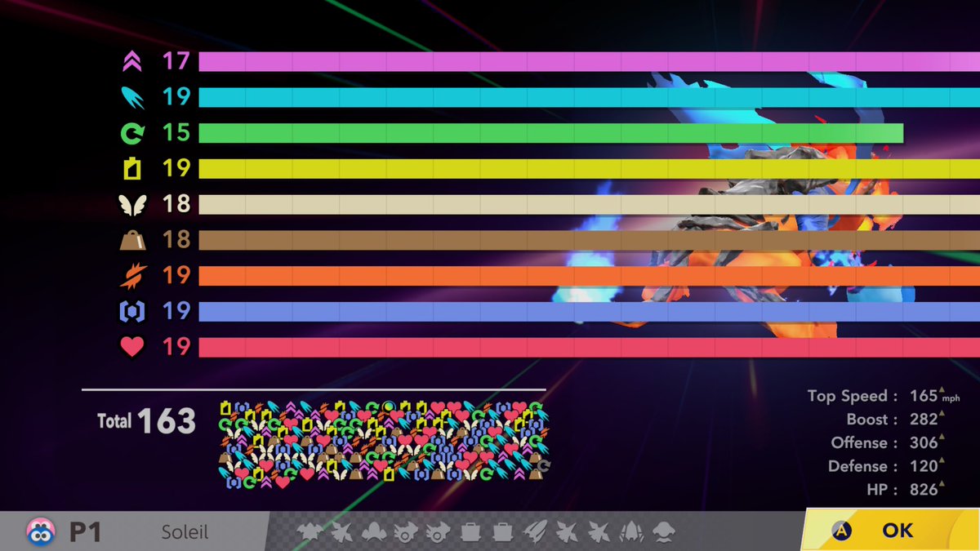Click the orange value 19
The height and width of the screenshot is (551, 980).
pos(176,275)
